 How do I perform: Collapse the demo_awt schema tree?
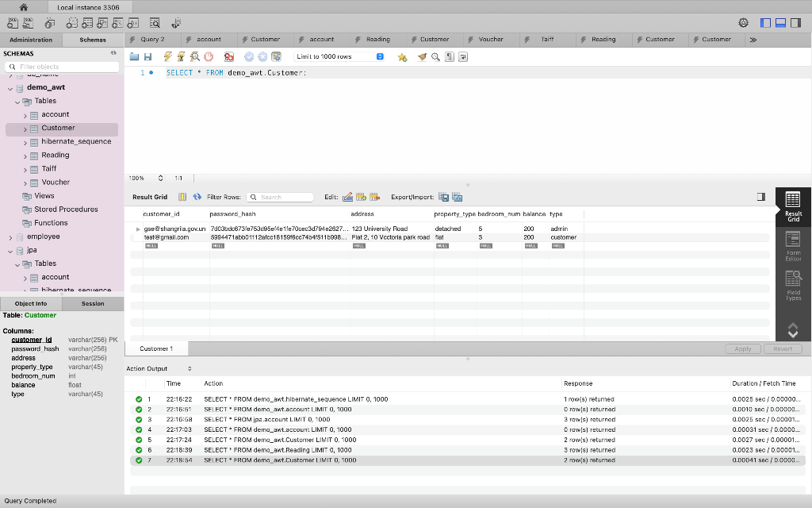click(10, 88)
